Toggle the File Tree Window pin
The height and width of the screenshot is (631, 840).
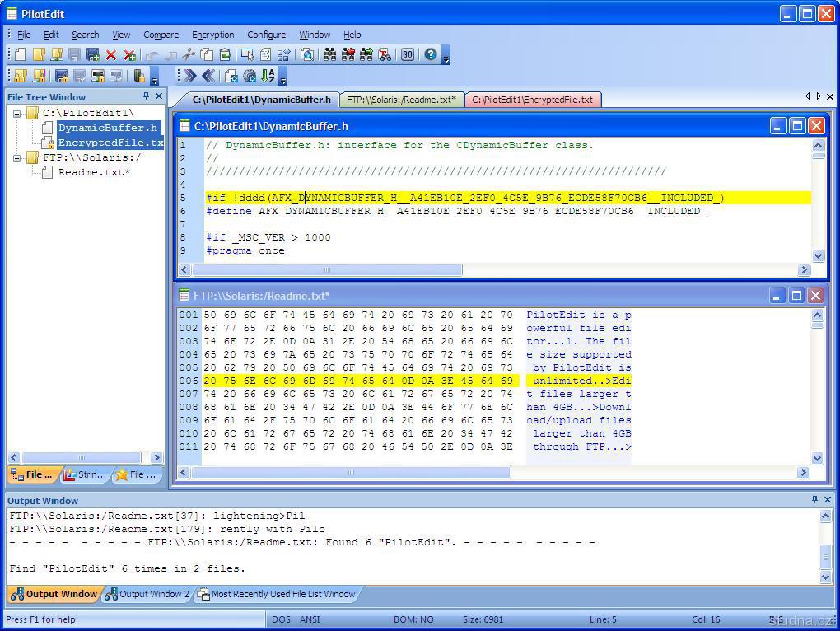pyautogui.click(x=147, y=96)
